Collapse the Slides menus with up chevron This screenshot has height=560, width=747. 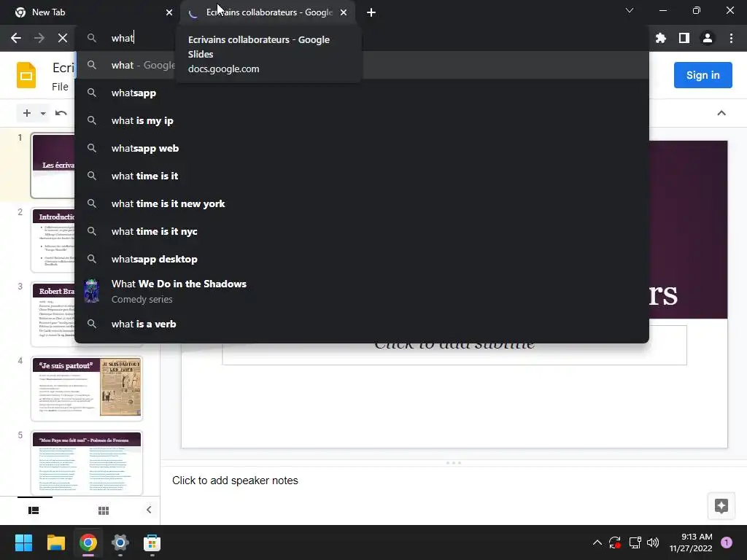(x=721, y=113)
